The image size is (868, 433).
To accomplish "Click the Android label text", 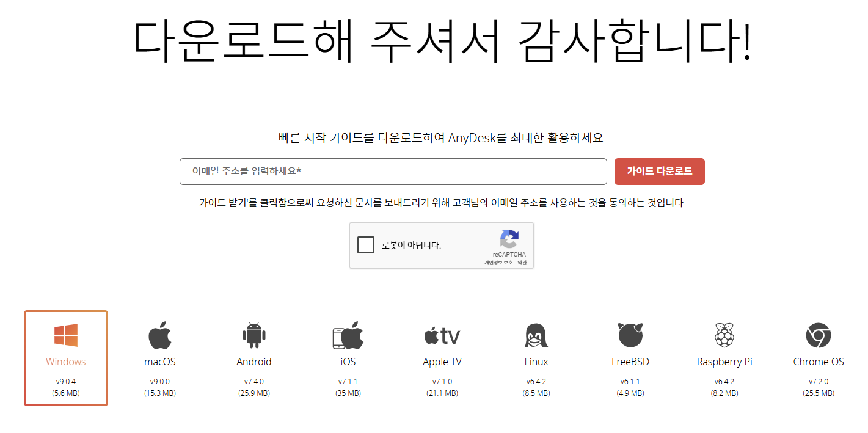I will coord(254,362).
